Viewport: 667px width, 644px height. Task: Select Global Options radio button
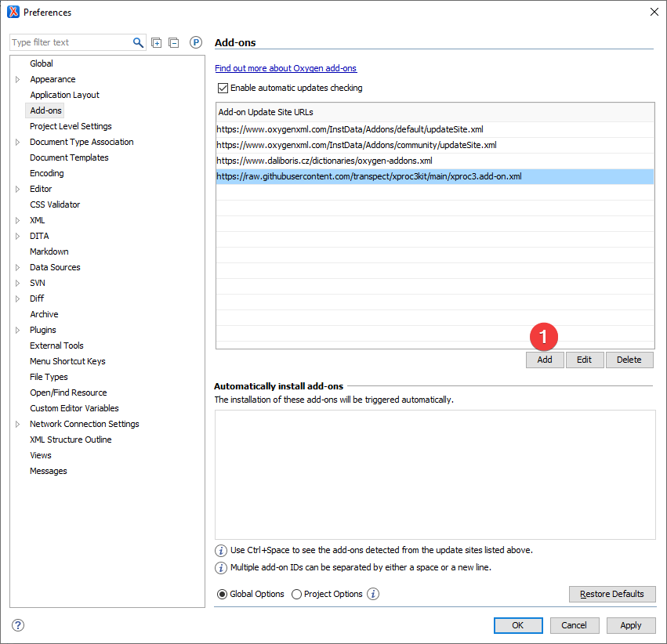222,594
